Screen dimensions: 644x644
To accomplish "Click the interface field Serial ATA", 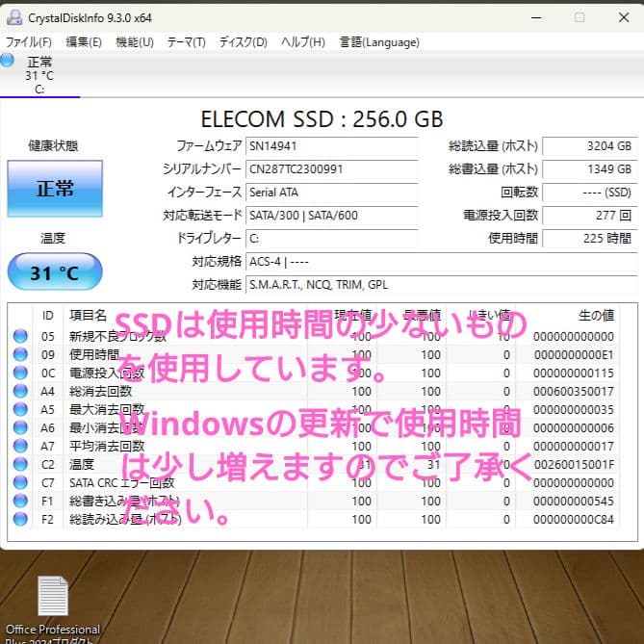I will tap(331, 193).
